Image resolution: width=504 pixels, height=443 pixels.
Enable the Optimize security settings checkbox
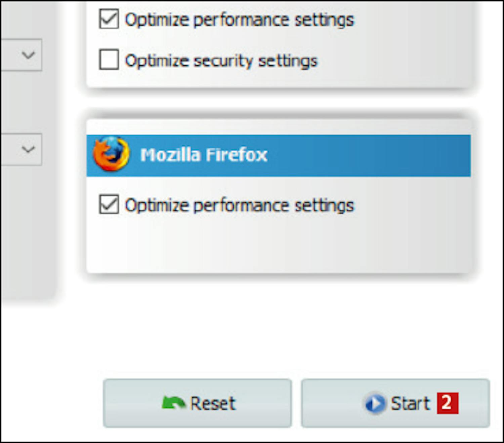tap(109, 60)
